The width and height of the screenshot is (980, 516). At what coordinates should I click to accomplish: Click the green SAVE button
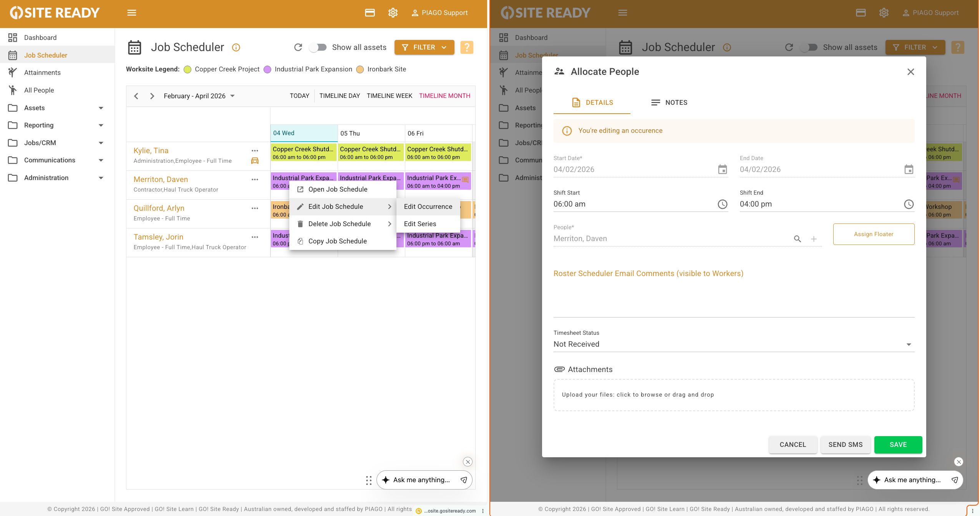(x=898, y=445)
